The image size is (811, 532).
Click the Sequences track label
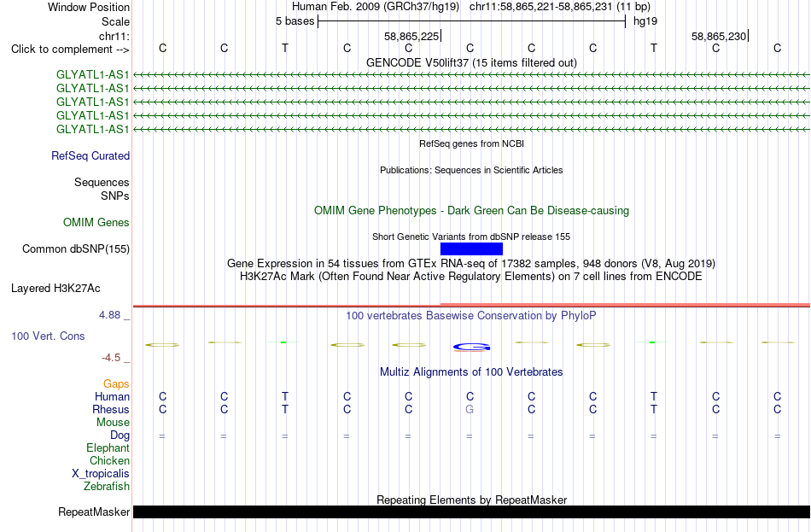[x=102, y=182]
